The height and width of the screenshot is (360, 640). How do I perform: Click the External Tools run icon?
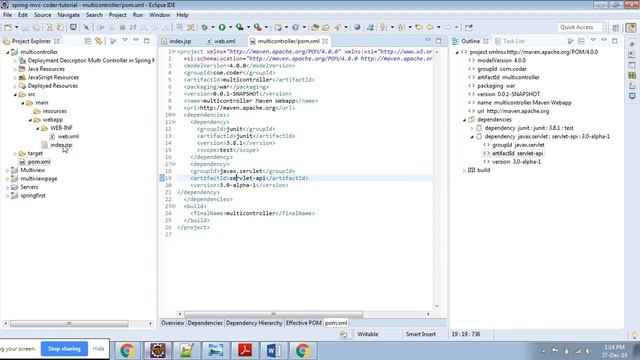point(258,27)
